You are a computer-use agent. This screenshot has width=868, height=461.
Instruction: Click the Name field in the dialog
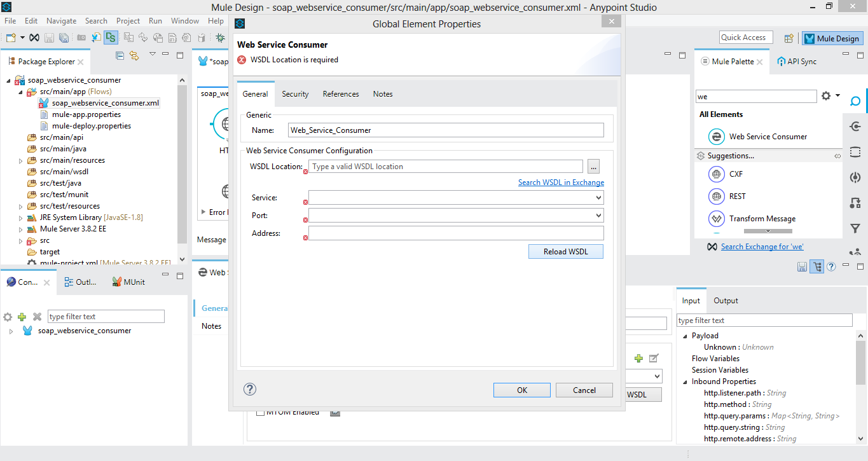point(446,130)
